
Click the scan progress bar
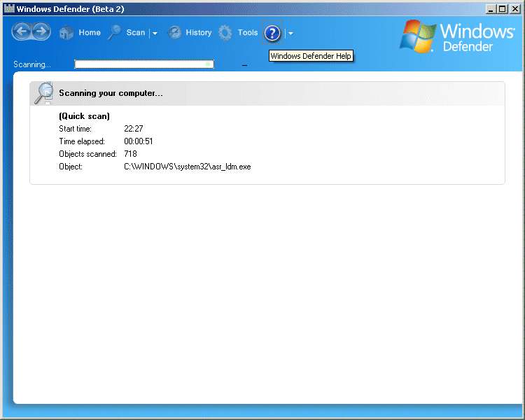144,64
